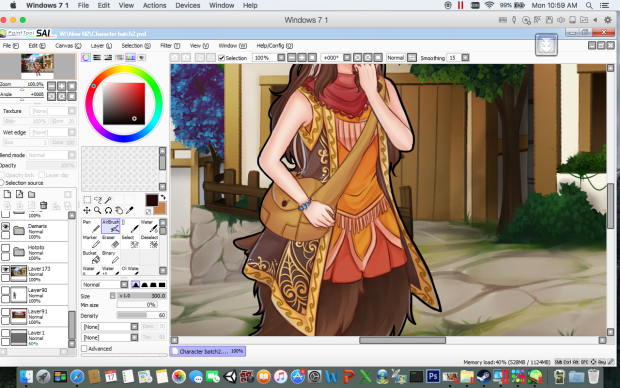Screen dimensions: 620x388
Task: Choose the Select brush tool
Action: 130,242
